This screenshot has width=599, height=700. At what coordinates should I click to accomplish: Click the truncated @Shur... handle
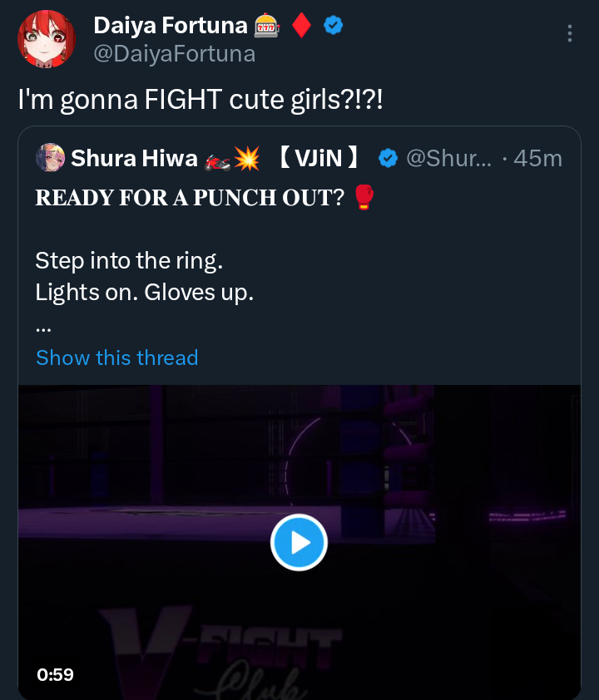pos(448,157)
